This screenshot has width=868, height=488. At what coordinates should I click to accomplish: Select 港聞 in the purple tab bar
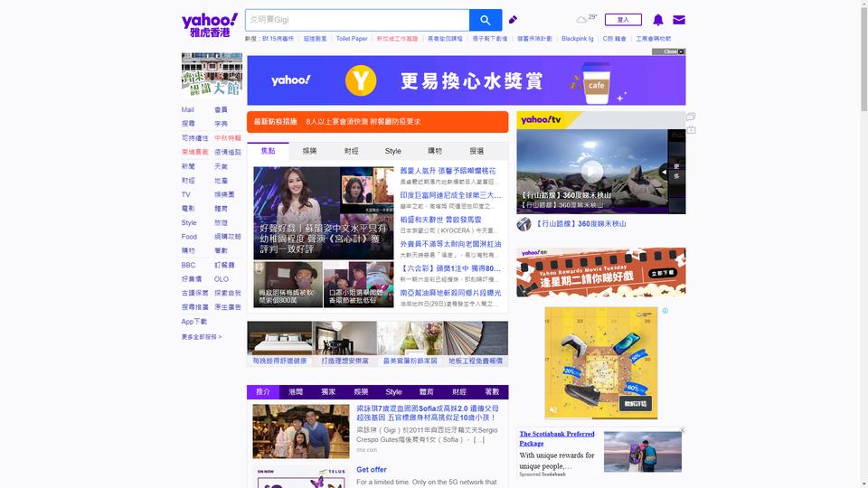tap(296, 391)
